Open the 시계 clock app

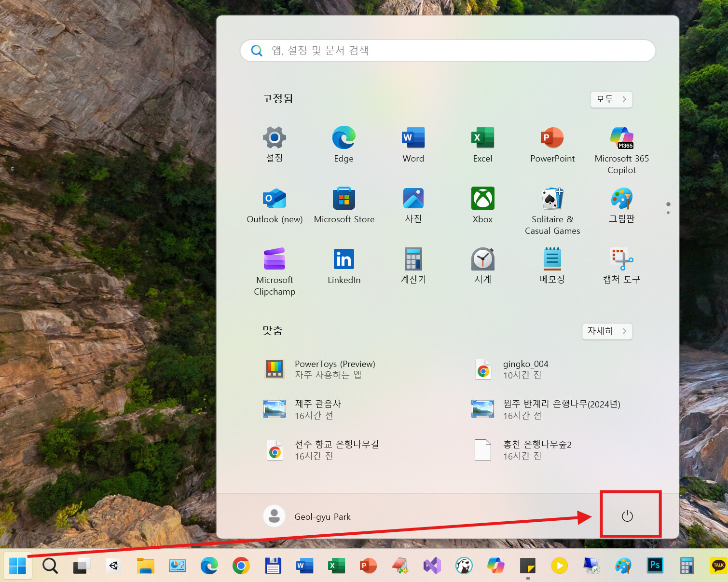tap(483, 266)
